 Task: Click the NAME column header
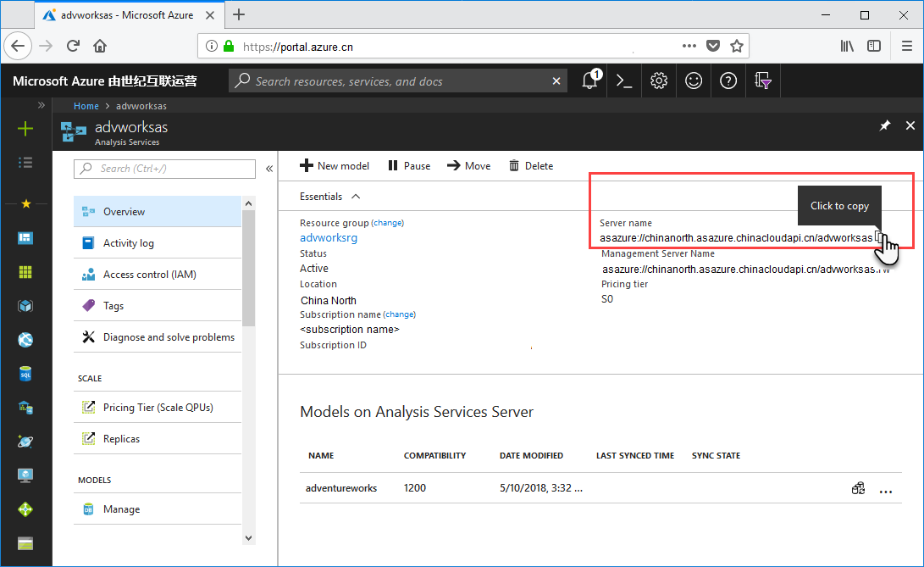(x=321, y=455)
